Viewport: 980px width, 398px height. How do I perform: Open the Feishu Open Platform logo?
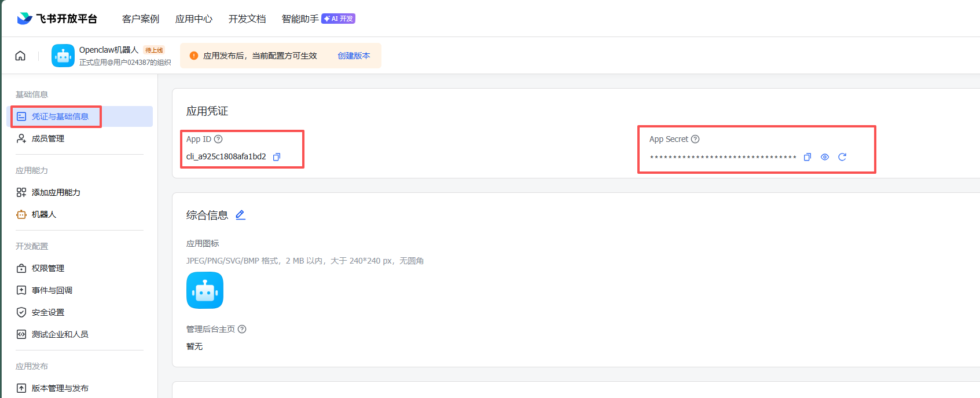(57, 19)
